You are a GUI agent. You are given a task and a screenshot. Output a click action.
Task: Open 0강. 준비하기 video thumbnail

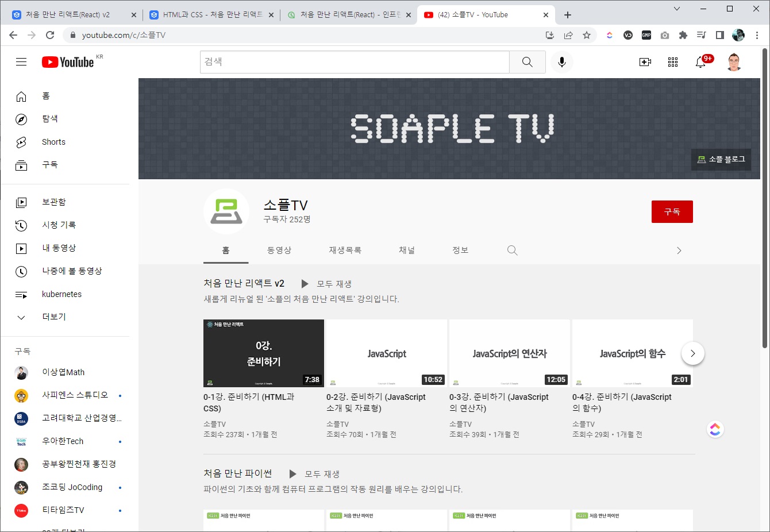(264, 353)
